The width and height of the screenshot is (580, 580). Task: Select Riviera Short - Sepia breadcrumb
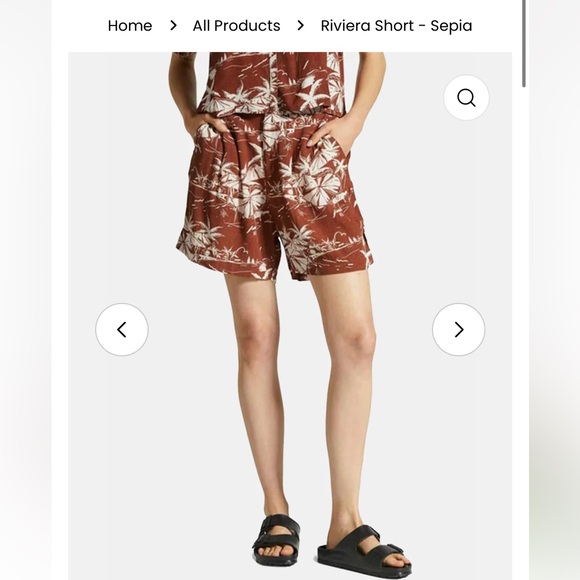(x=396, y=26)
